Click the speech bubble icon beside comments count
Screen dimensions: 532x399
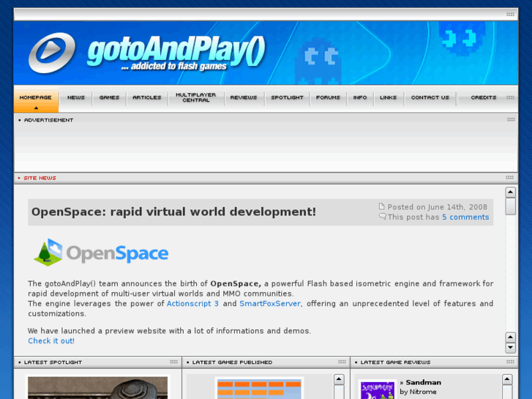(383, 216)
